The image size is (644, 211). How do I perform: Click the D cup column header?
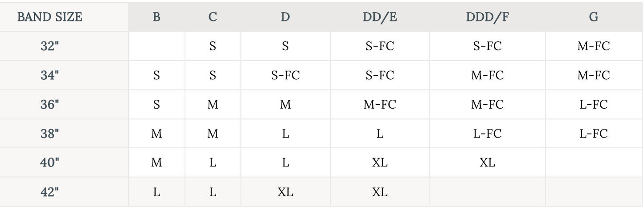click(285, 17)
